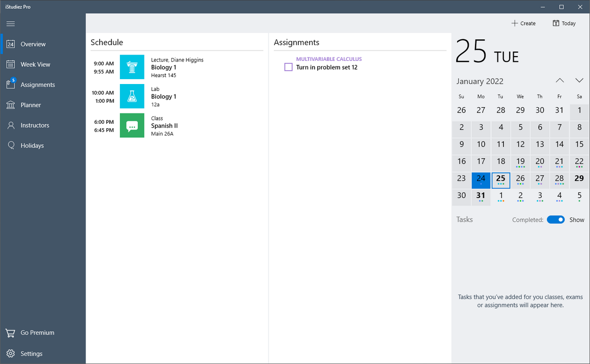
Task: Click the Go Premium shopping cart icon
Action: (x=10, y=333)
